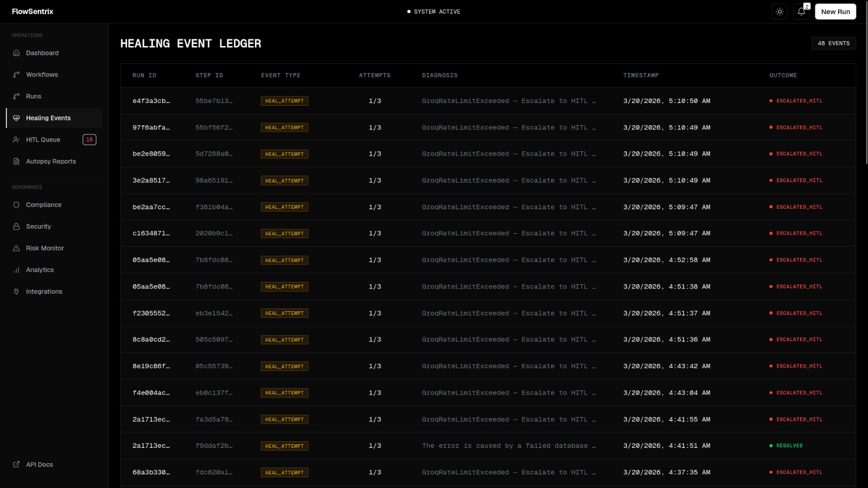Go to Security settings

[x=54, y=227]
